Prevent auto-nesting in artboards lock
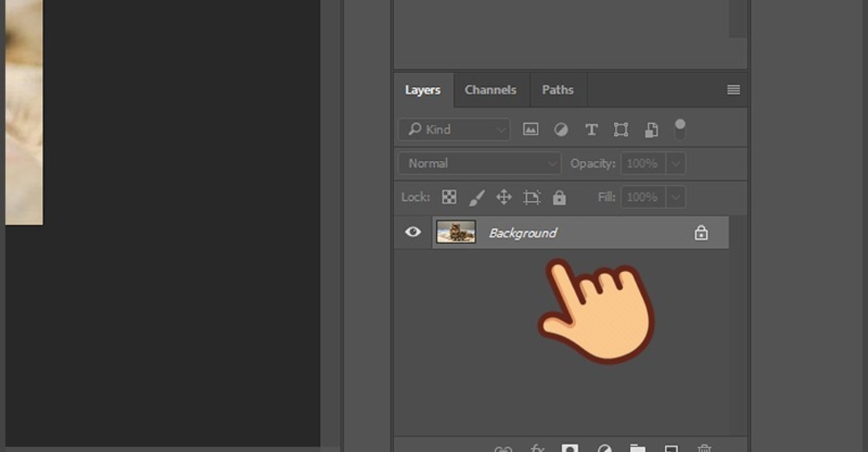The image size is (868, 452). coord(531,197)
